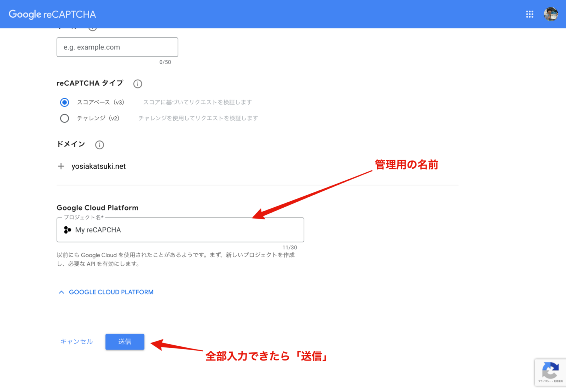Select チャレンジ (v2) radio button
The width and height of the screenshot is (566, 392).
pos(64,118)
